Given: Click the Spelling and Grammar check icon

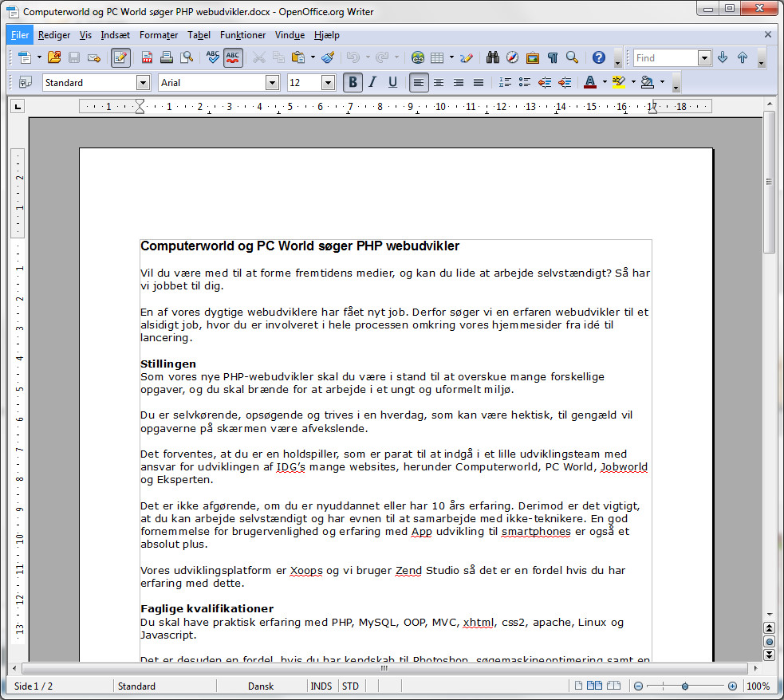Looking at the screenshot, I should (x=213, y=57).
